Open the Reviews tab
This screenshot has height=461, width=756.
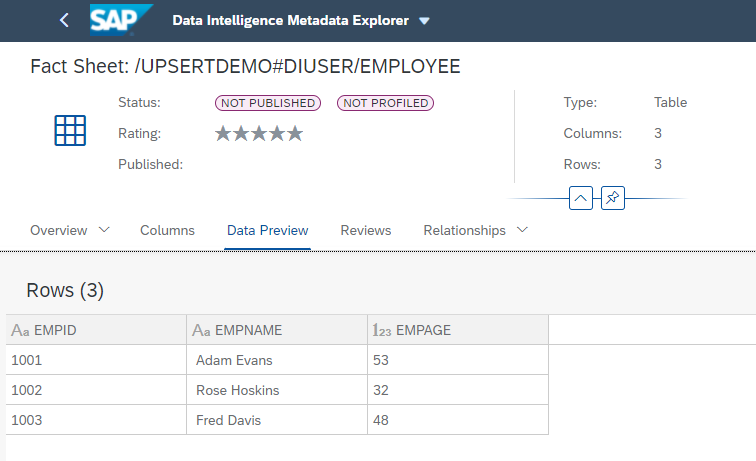point(366,230)
